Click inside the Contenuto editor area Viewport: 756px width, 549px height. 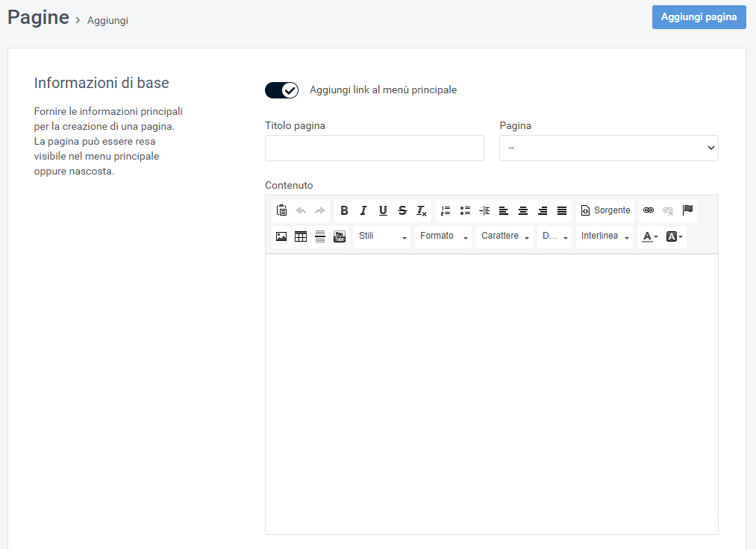(x=491, y=394)
